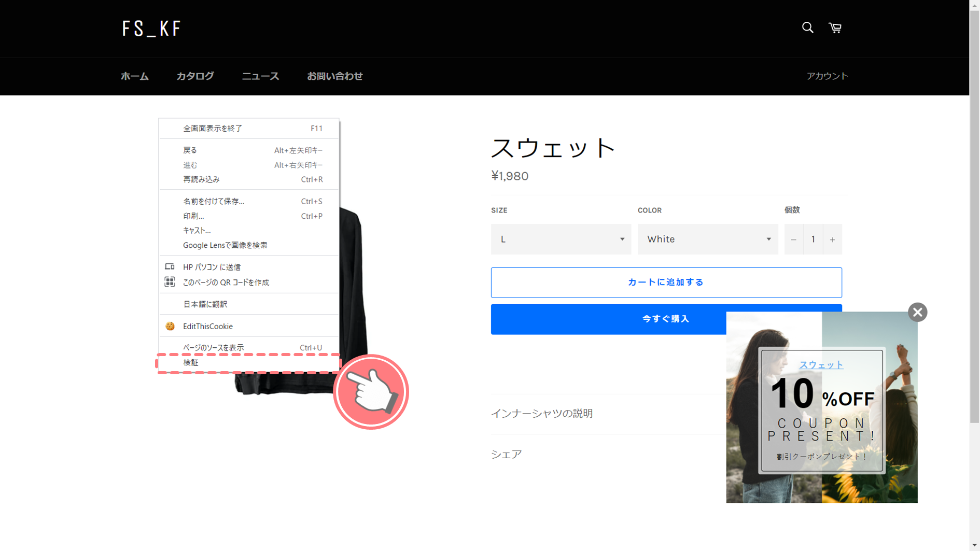
Task: Select 印刷 in context menu
Action: click(x=249, y=216)
